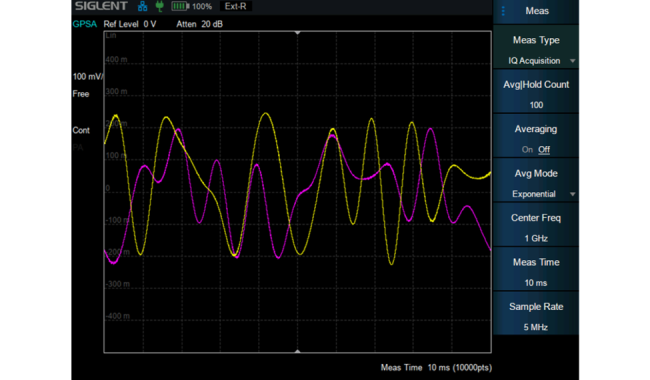The image size is (650, 380).
Task: Click the Ext-R reference indicator
Action: pyautogui.click(x=235, y=6)
